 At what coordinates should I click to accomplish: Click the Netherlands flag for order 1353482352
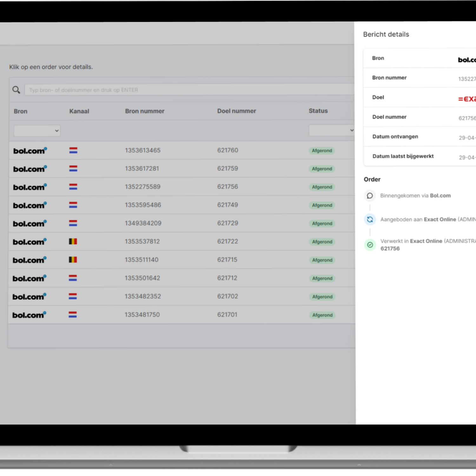tap(73, 296)
